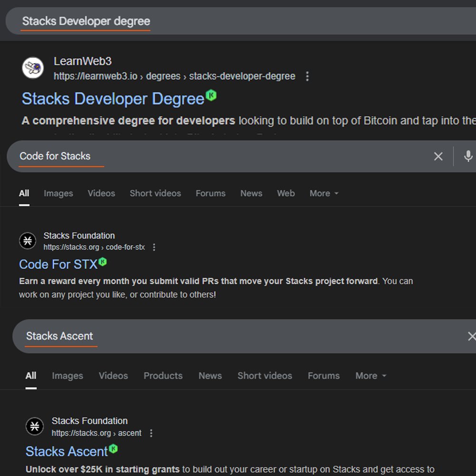Expand More dropdown under Stacks Ascent
476x476 pixels.
(371, 376)
